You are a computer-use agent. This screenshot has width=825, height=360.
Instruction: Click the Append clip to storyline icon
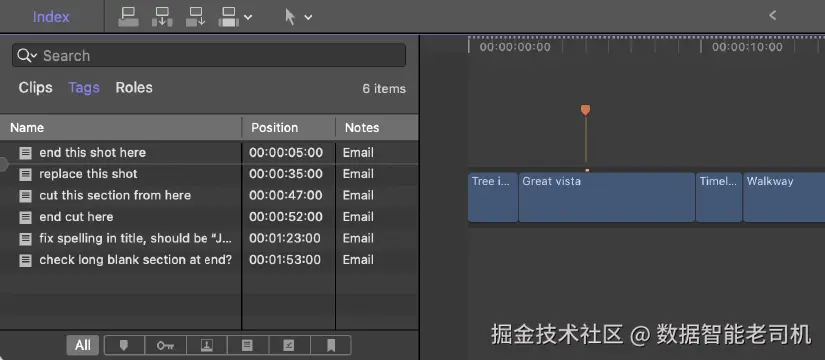pyautogui.click(x=195, y=16)
